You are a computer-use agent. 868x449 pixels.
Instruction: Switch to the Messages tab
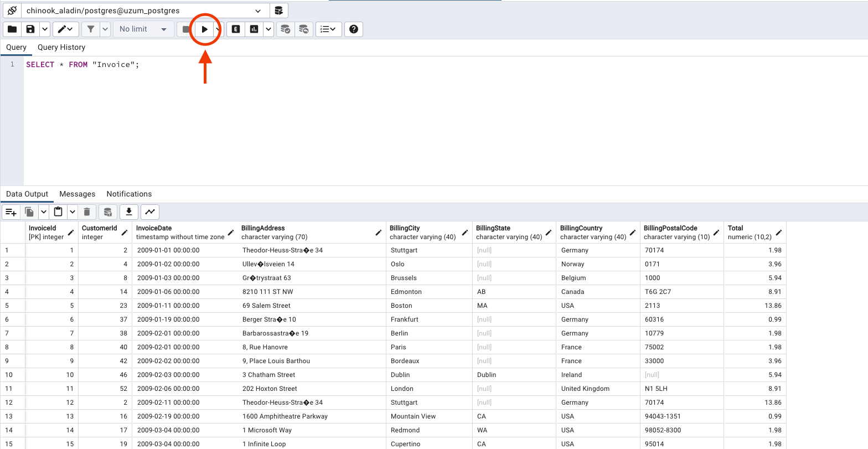click(77, 194)
